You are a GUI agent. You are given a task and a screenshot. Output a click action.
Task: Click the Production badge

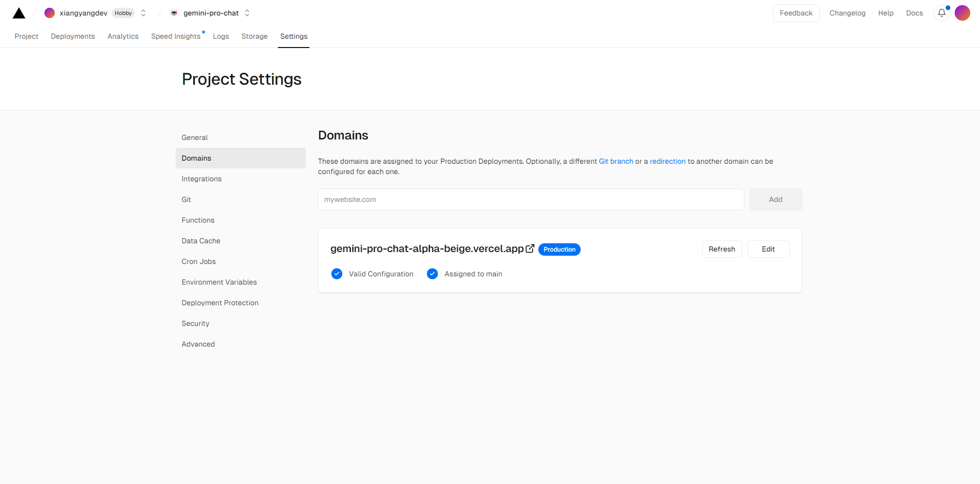[559, 249]
